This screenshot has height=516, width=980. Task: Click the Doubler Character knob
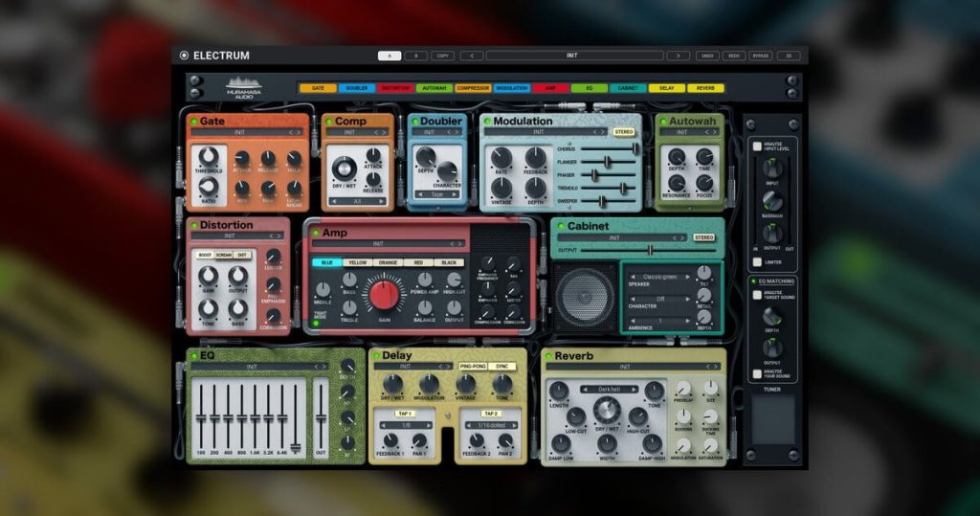click(447, 170)
